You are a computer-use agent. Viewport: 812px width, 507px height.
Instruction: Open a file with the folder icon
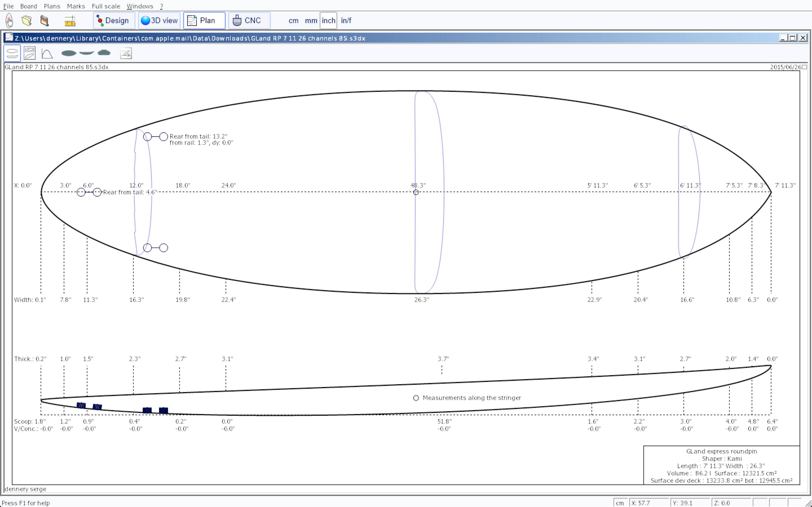click(27, 21)
